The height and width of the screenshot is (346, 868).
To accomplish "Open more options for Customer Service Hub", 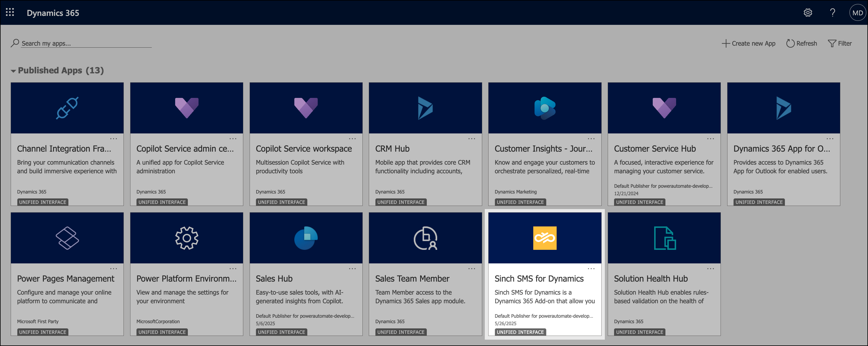I will click(710, 139).
